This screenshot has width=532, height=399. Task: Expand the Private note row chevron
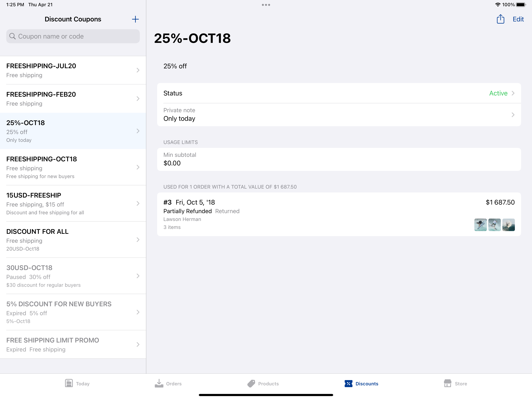513,115
